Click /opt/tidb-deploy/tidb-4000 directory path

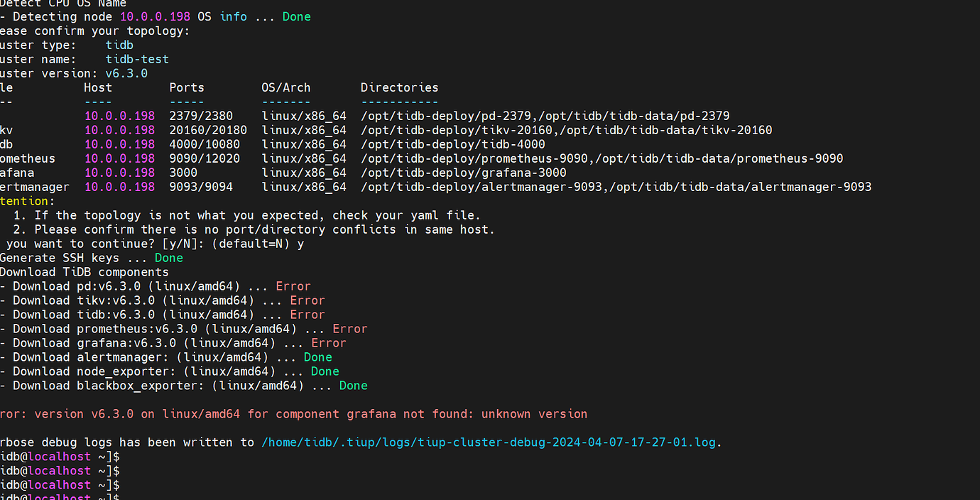click(x=453, y=145)
